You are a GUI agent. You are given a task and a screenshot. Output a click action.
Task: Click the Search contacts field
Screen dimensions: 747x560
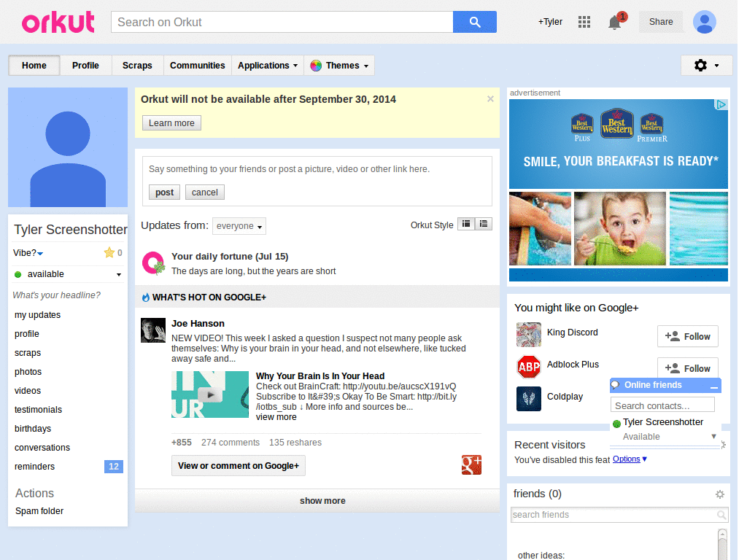[x=662, y=405]
